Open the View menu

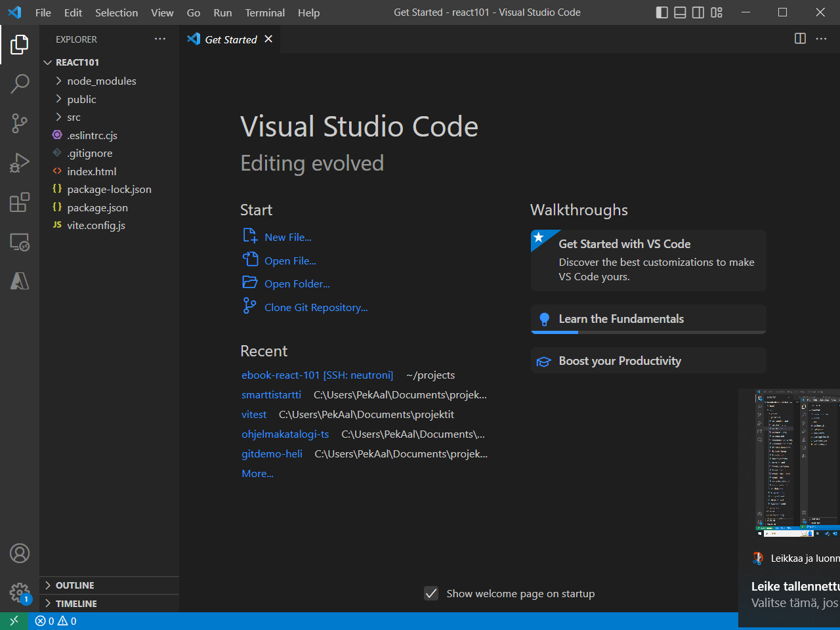pos(162,12)
